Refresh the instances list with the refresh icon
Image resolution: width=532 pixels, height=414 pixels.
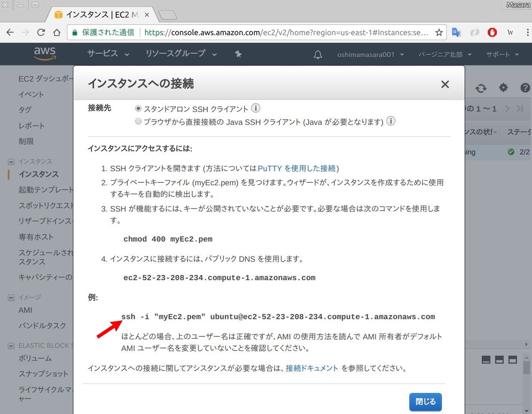pyautogui.click(x=481, y=88)
